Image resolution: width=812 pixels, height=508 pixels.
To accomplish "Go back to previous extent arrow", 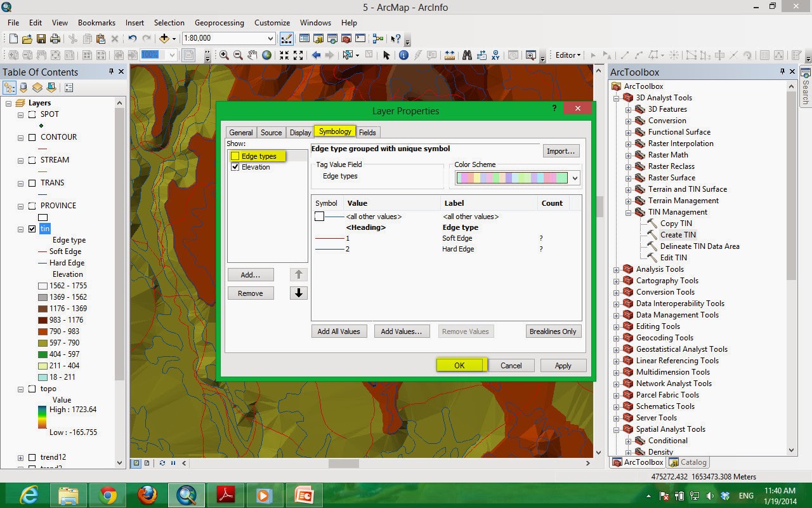I will [x=316, y=55].
